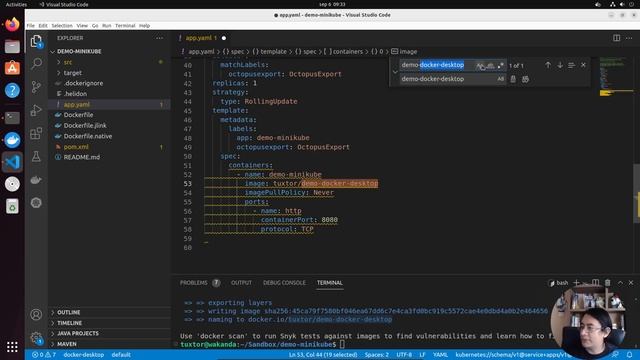640x360 pixels.
Task: Click default namespace in status bar
Action: point(121,355)
